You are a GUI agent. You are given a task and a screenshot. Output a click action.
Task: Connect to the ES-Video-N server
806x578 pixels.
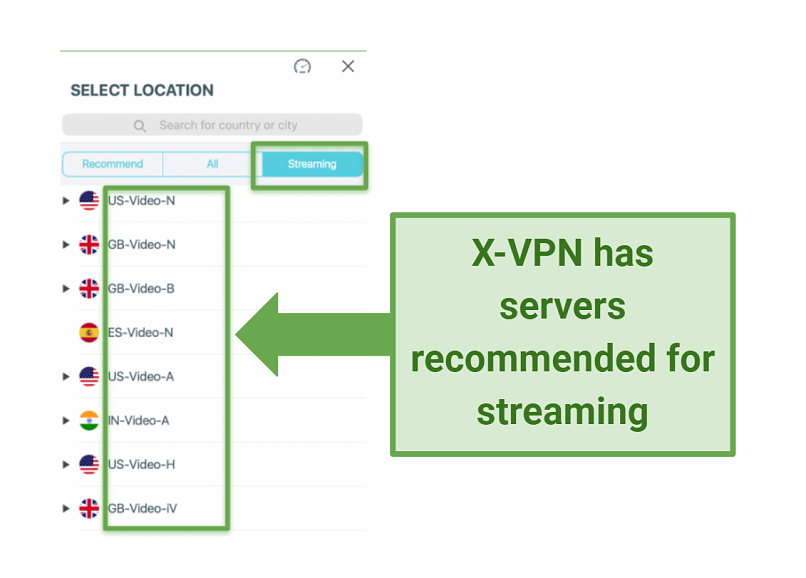[140, 333]
